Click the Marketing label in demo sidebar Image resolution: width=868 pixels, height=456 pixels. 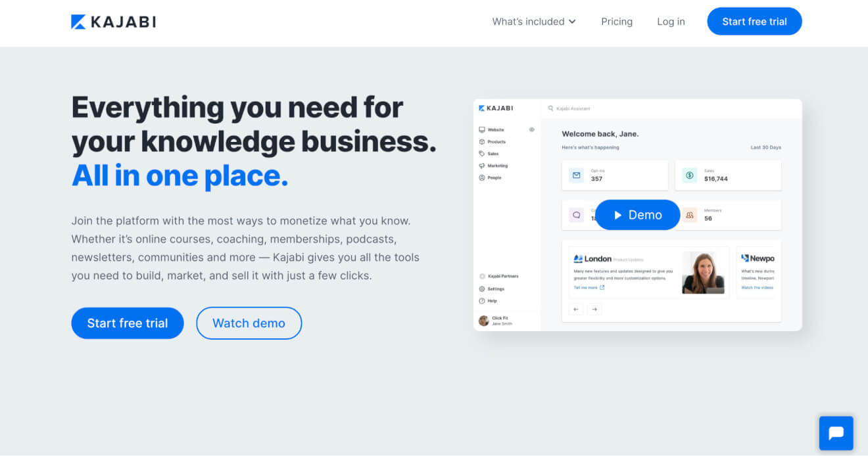[498, 166]
